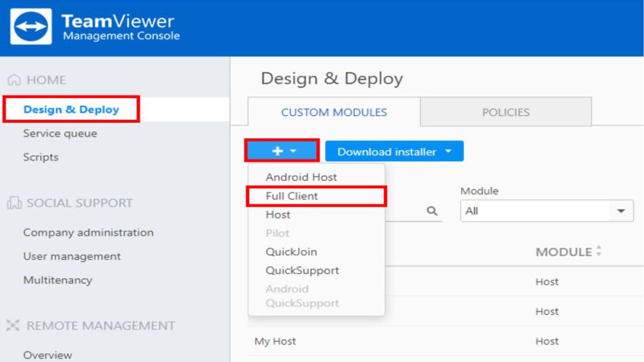Switch to the POLICIES tab
This screenshot has width=644, height=362.
[x=506, y=112]
